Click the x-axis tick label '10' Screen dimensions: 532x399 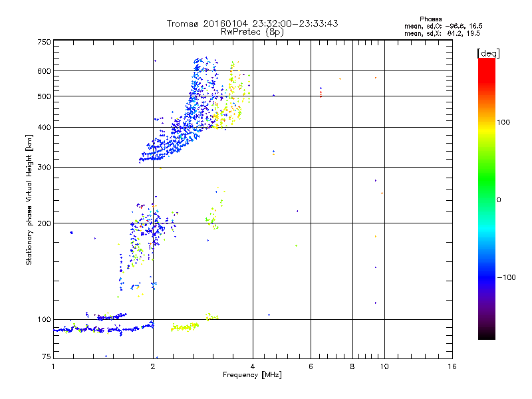(x=384, y=366)
